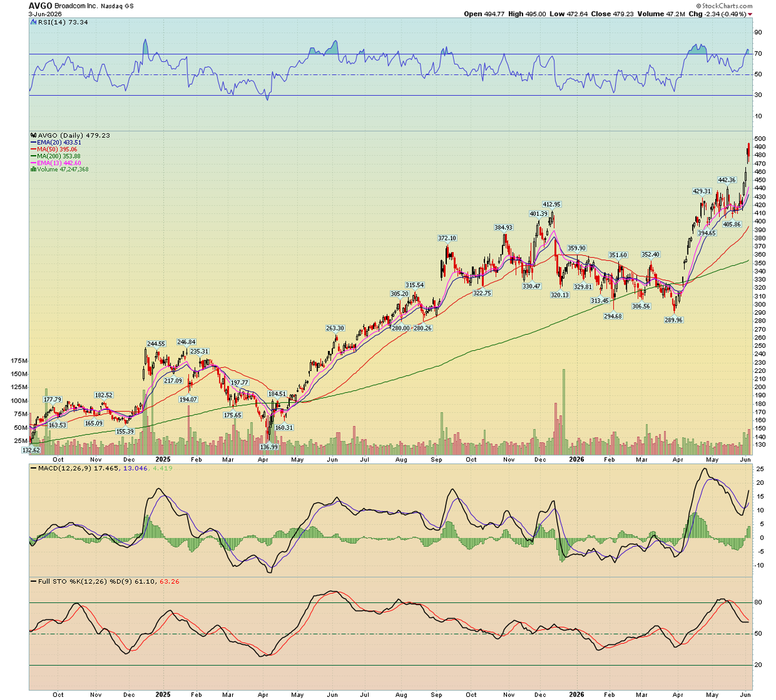Select the AVGO ticker symbol title

[40, 5]
